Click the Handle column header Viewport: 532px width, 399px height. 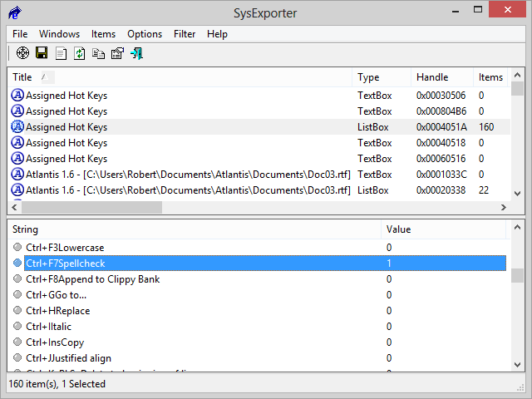(x=431, y=77)
